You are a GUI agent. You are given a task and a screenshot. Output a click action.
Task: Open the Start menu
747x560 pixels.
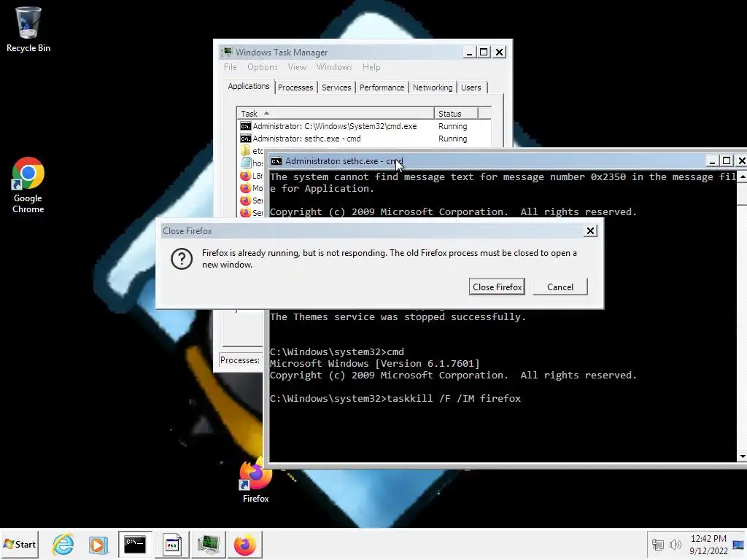[x=20, y=544]
